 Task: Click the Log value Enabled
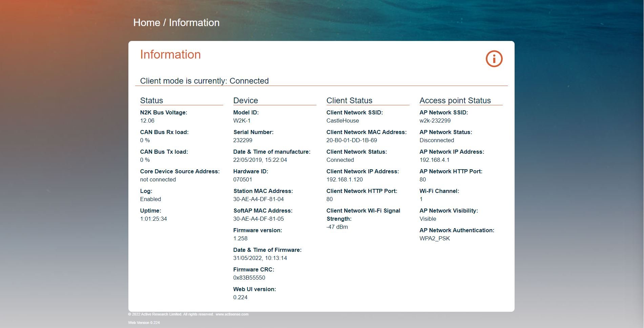click(150, 199)
